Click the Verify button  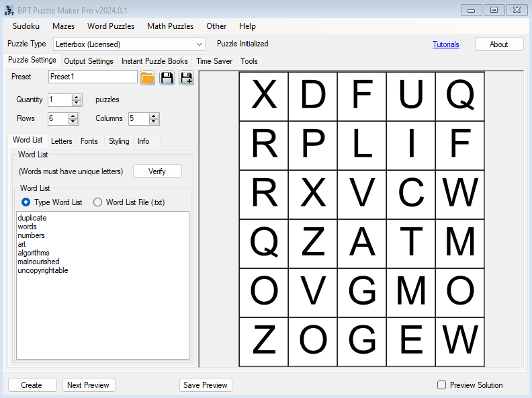[157, 171]
